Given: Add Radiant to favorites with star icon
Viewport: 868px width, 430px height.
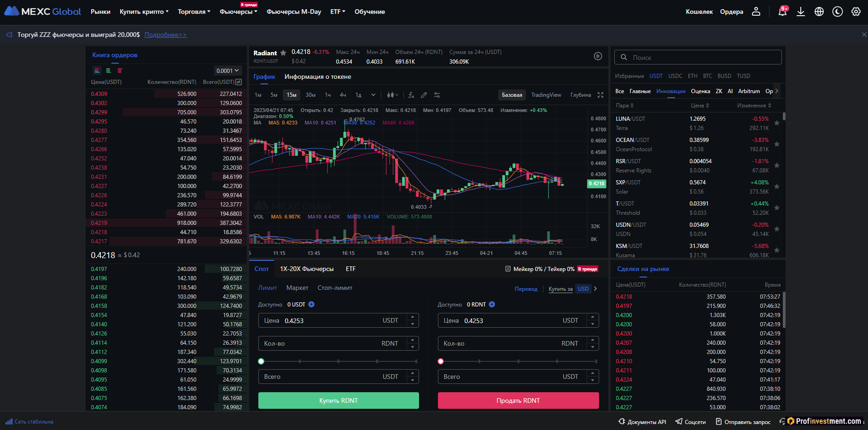Looking at the screenshot, I should pos(283,53).
